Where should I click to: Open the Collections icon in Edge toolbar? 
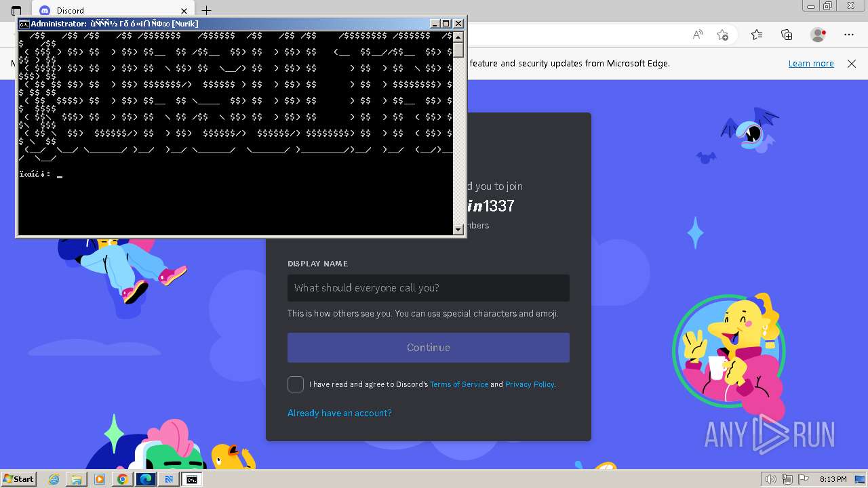click(787, 35)
